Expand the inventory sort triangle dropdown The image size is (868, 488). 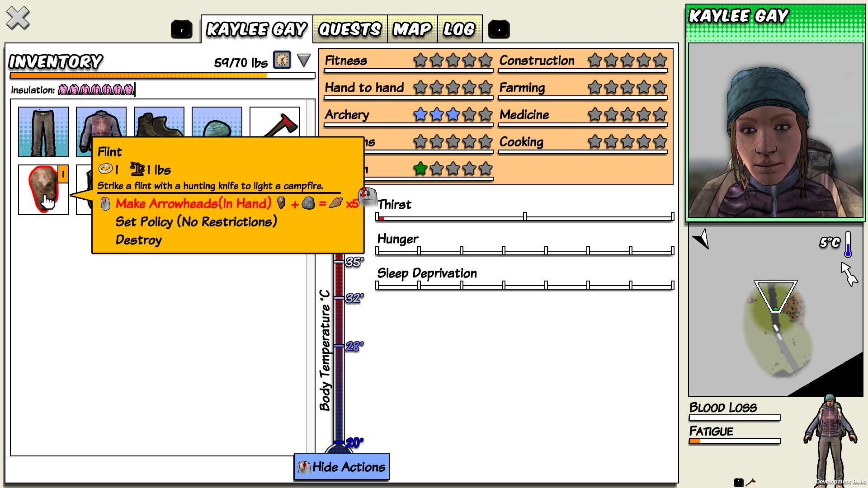coord(304,60)
